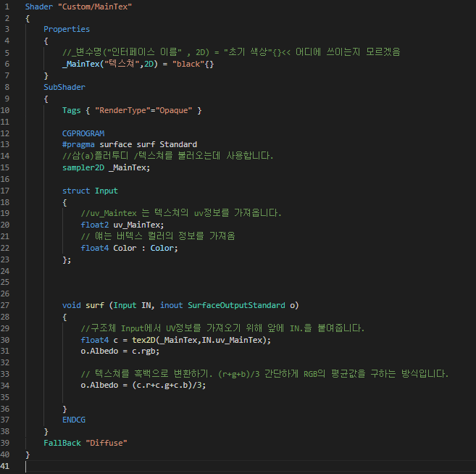Screen dimensions: 476x474
Task: Click the Properties keyword on line 3
Action: pos(67,29)
